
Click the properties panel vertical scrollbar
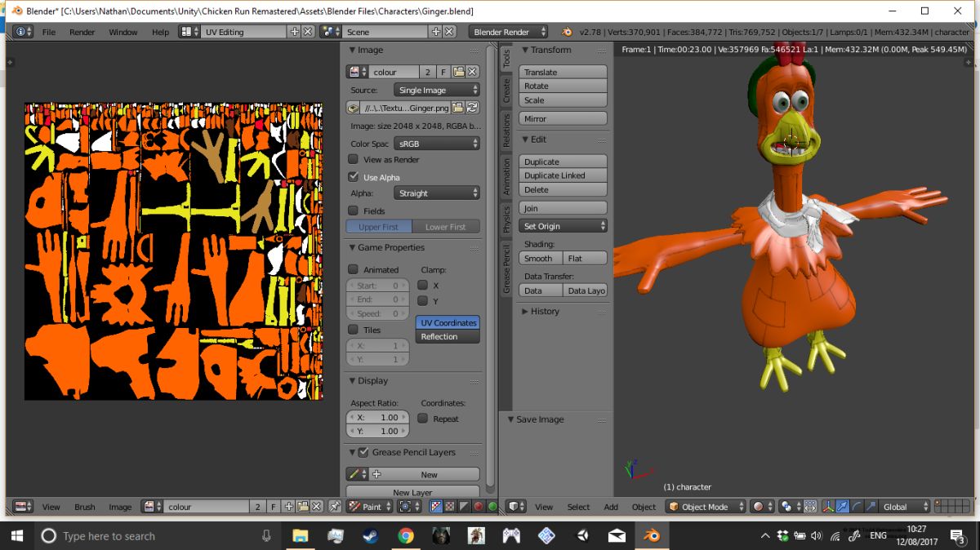pyautogui.click(x=491, y=269)
